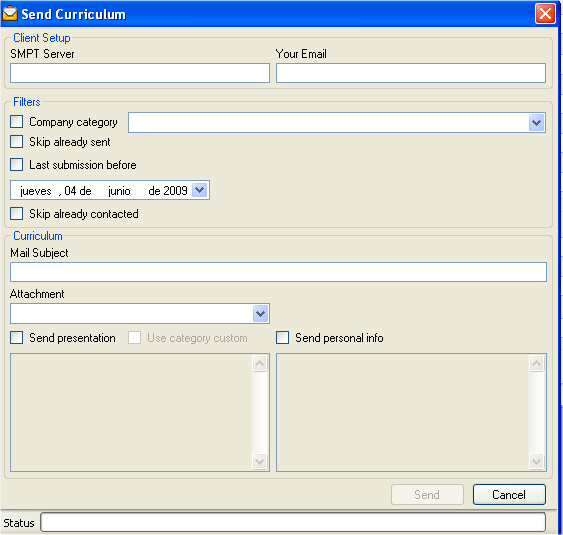563x535 pixels.
Task: Click the Mail Subject input field
Action: pos(278,272)
